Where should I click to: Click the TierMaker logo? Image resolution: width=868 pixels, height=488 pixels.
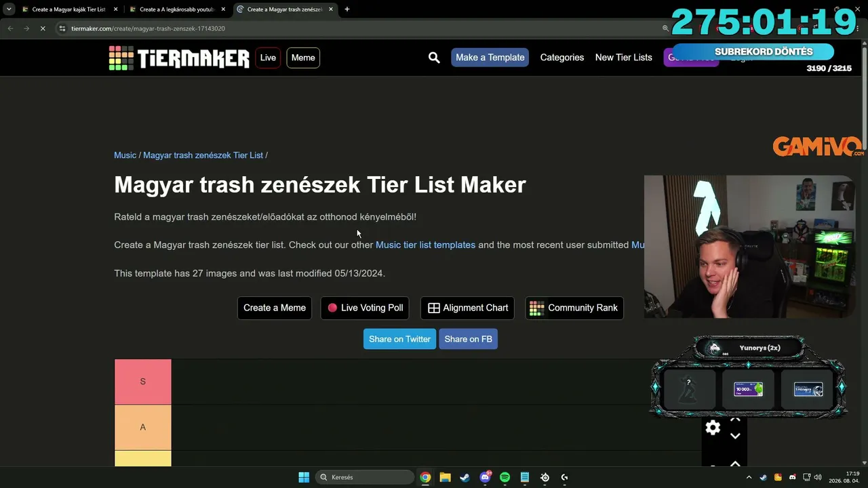coord(179,58)
